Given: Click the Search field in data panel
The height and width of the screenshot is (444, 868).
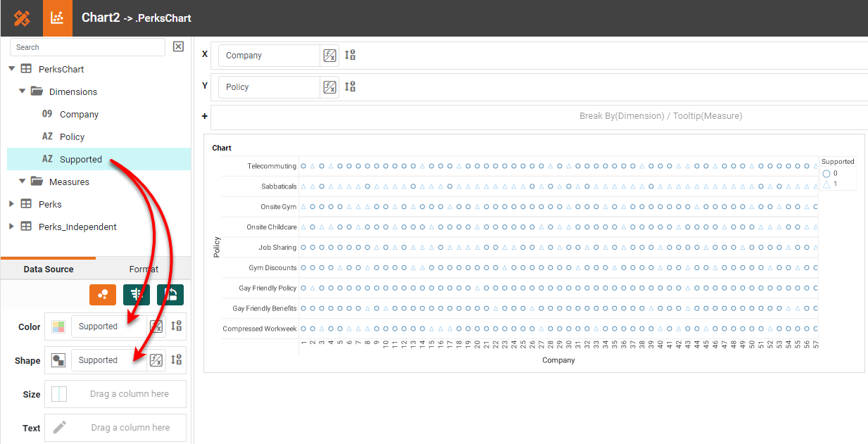Looking at the screenshot, I should (x=87, y=47).
